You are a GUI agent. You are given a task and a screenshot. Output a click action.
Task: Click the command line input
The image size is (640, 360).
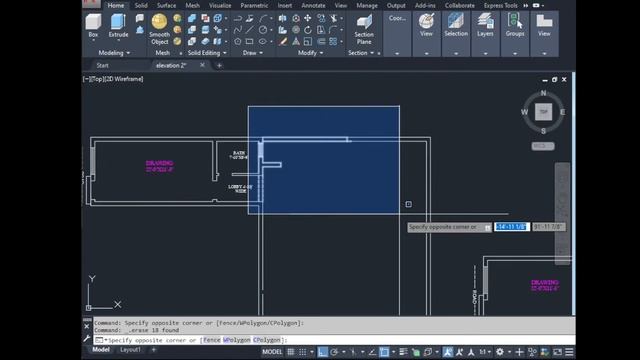click(334, 340)
